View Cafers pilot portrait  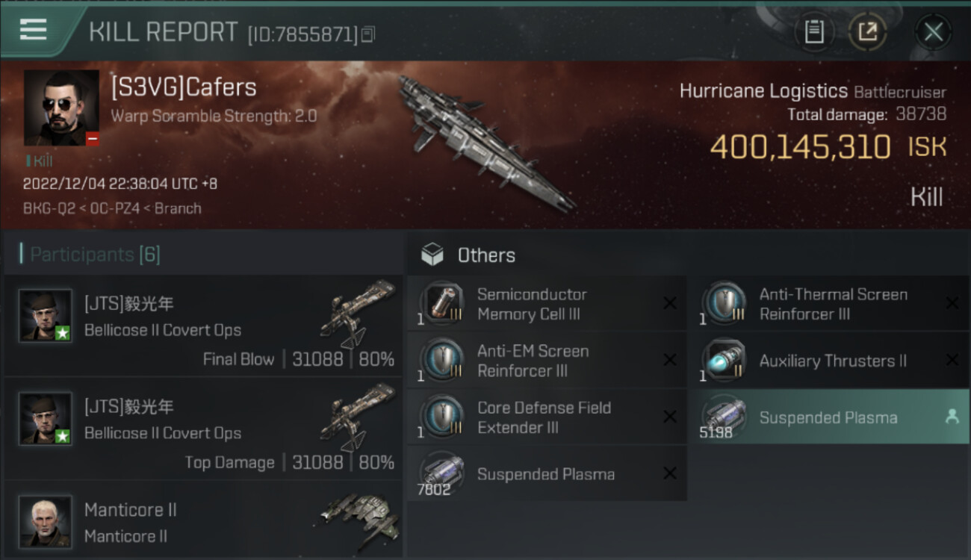[x=61, y=108]
